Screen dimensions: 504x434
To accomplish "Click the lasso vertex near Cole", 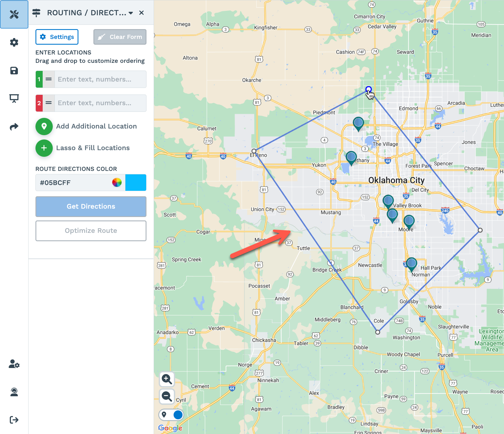I will pyautogui.click(x=378, y=332).
